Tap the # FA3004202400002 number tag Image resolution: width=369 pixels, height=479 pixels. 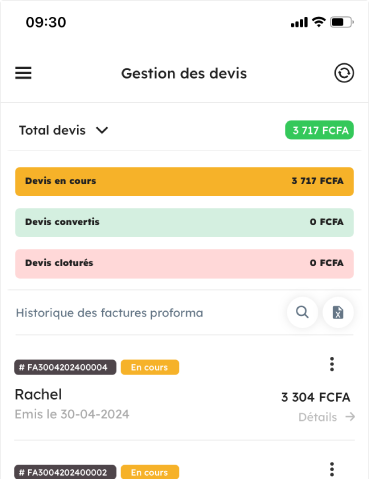[x=65, y=472]
